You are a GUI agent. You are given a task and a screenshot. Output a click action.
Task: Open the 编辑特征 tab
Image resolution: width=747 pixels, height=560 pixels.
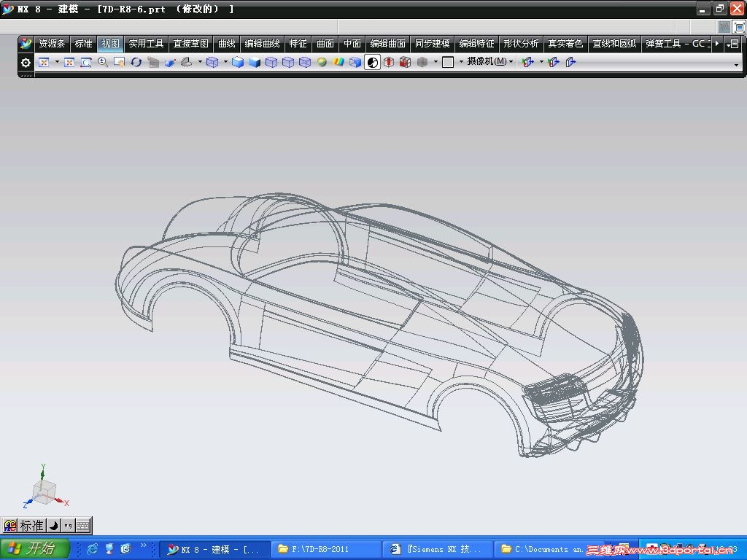click(477, 44)
